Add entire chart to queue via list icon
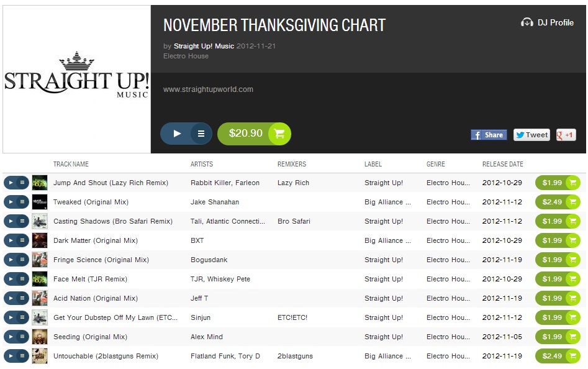 tap(201, 134)
